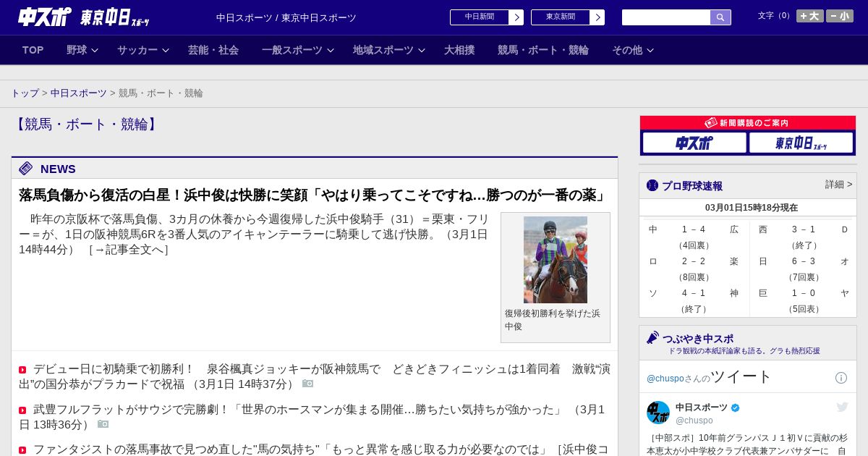Go to the TOP menu item
Screen dimensions: 868x456
(33, 50)
